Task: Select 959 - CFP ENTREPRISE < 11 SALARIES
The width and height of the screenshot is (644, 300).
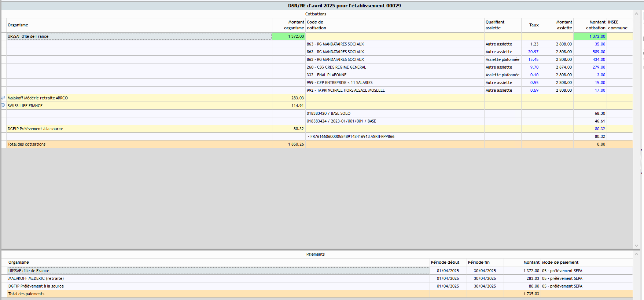Action: point(340,83)
